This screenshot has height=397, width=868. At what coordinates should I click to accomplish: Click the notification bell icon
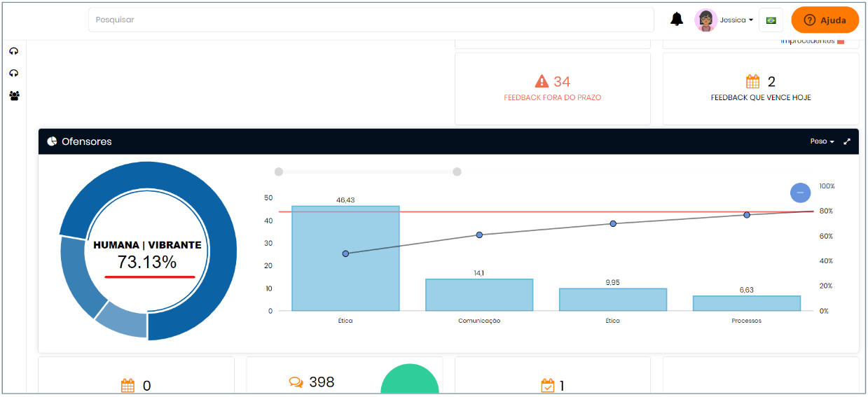pos(677,20)
